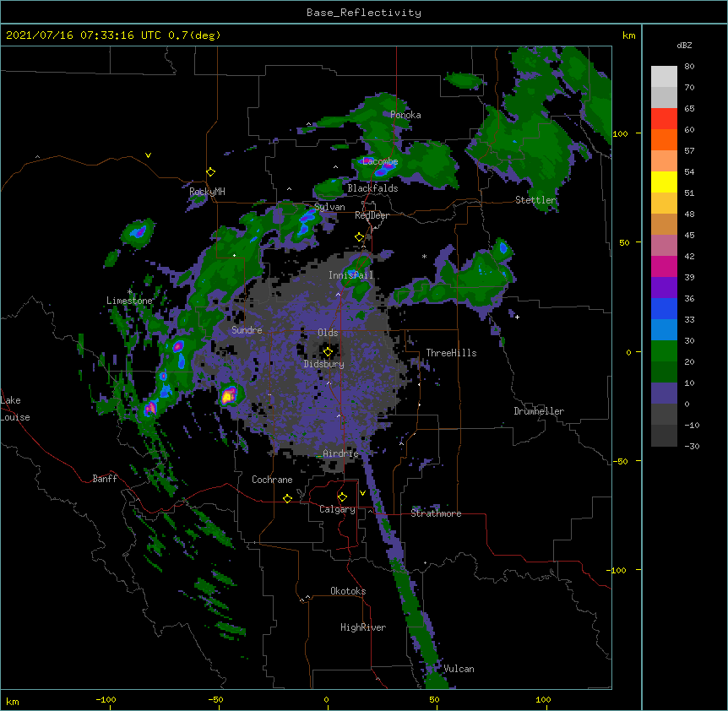Click the Calgary city label
This screenshot has height=711, width=728.
337,509
